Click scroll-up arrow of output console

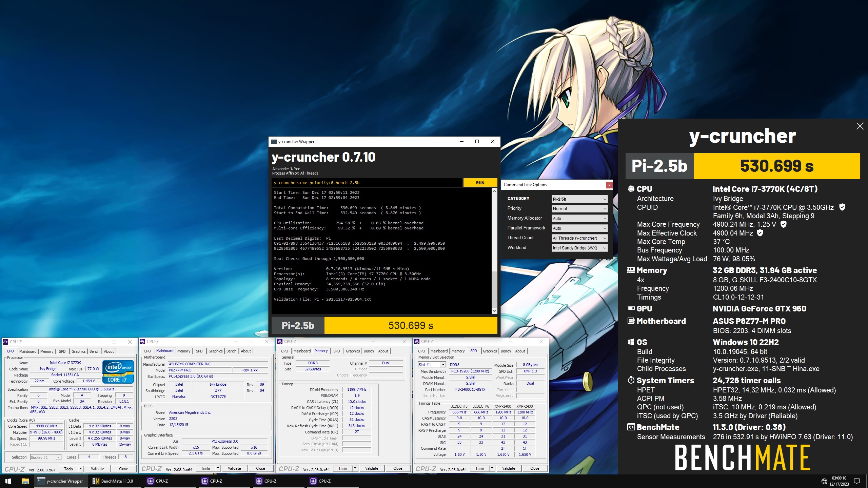pos(494,191)
